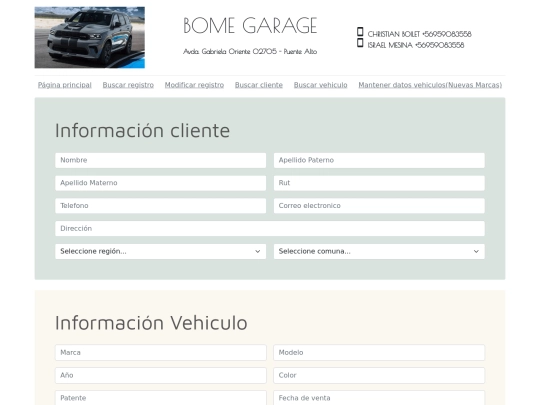This screenshot has width=540, height=405.
Task: Select the Apellido Materno field
Action: pos(160,183)
